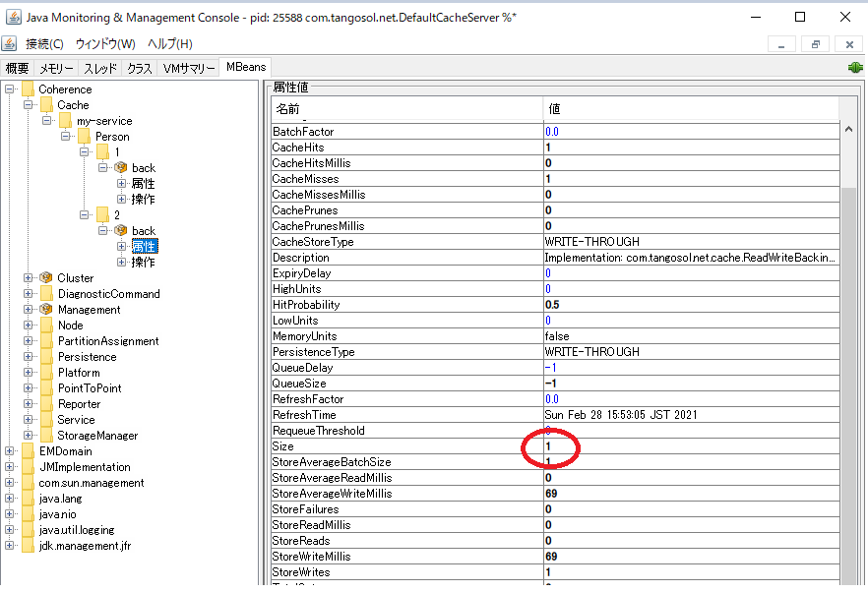Click the 値 column header

click(x=691, y=109)
